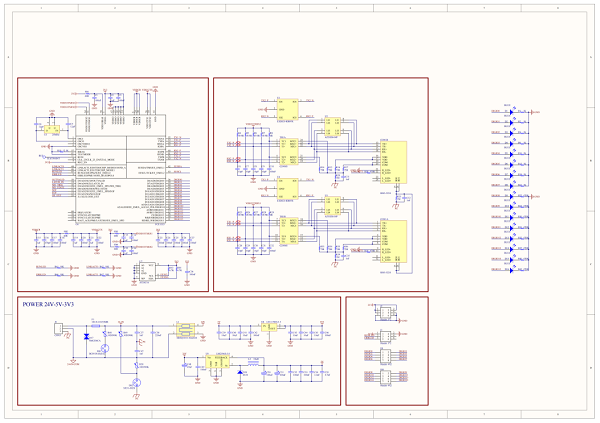The width and height of the screenshot is (600, 423).
Task: Click the power input connector in power block
Action: [58, 328]
